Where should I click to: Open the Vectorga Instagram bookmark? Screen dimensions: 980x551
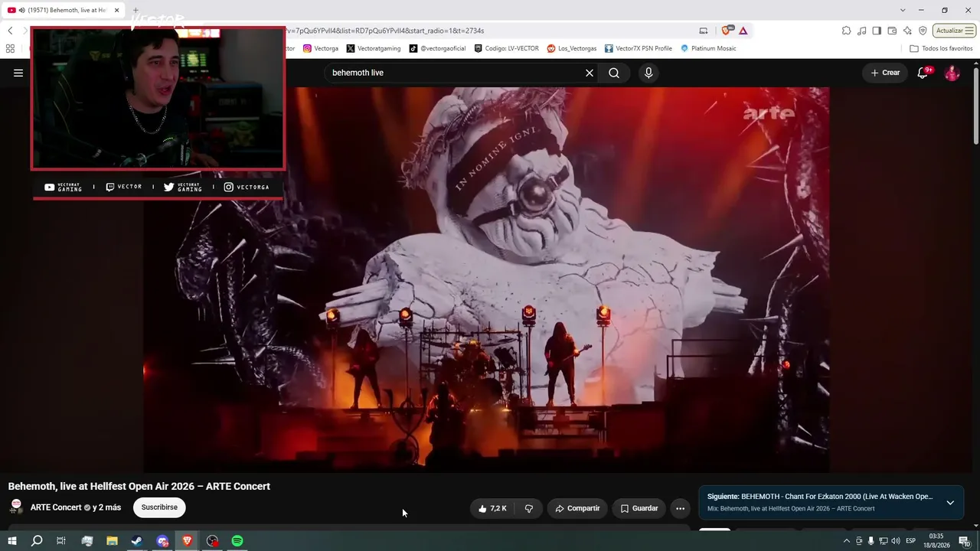(x=321, y=48)
